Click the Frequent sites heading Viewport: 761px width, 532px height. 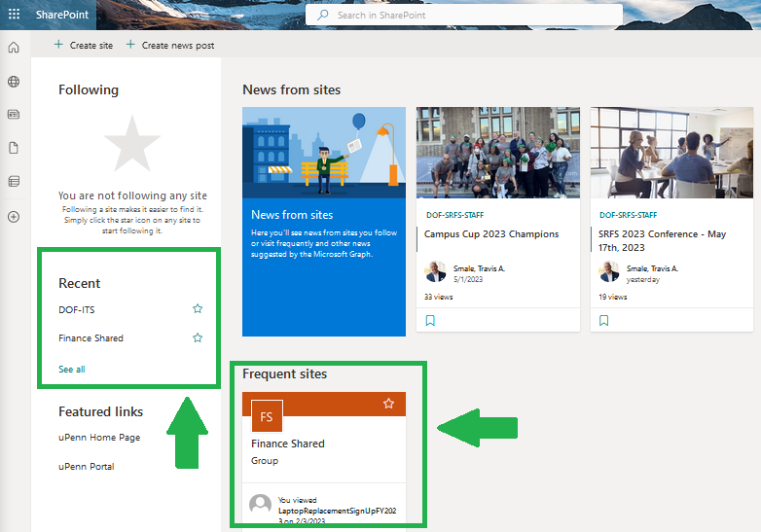284,373
